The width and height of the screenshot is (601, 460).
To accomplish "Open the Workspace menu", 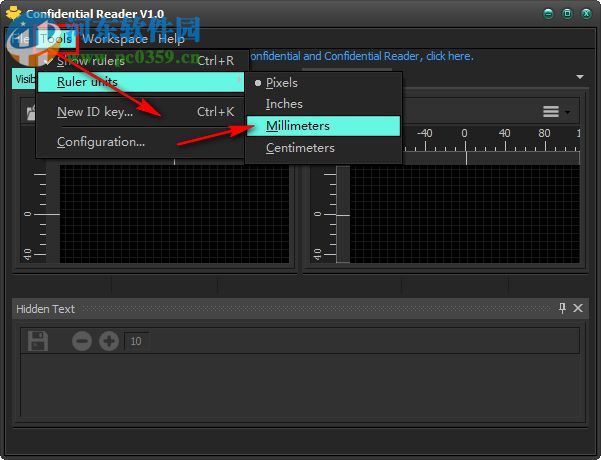I will tap(115, 39).
